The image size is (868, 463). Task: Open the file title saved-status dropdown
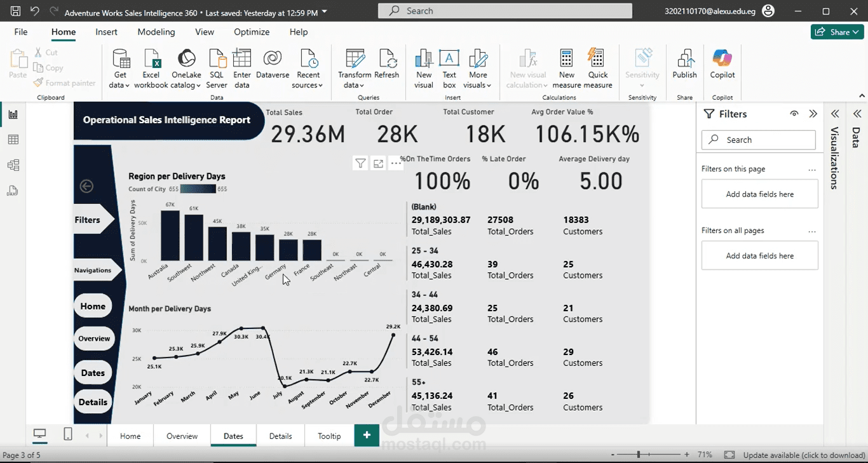[x=325, y=12]
